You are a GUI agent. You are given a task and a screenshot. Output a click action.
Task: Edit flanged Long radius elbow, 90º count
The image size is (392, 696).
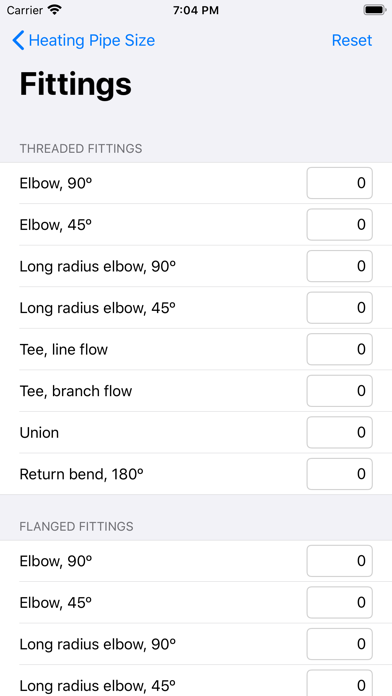point(340,644)
